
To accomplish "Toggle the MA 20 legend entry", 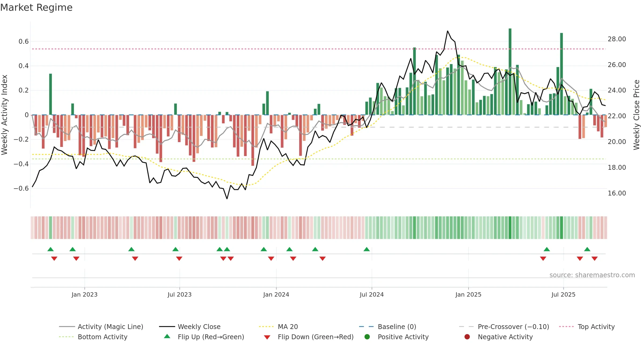I will (278, 327).
